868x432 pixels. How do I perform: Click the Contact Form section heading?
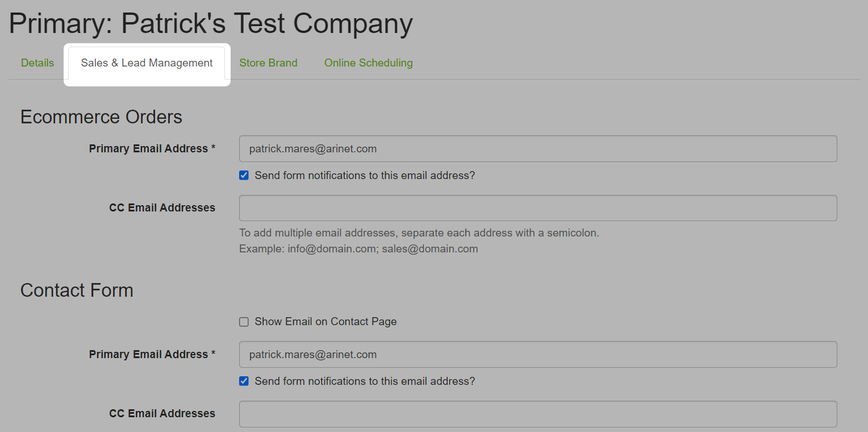point(77,290)
